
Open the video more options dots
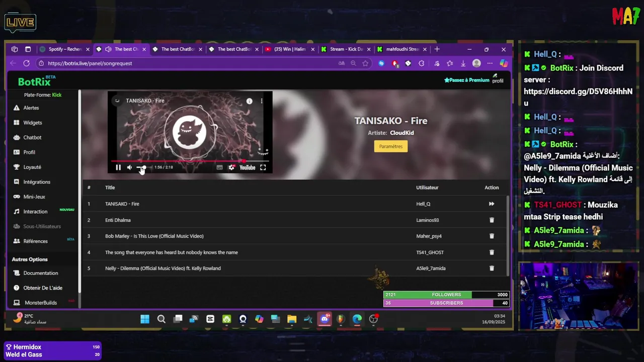[x=261, y=101]
